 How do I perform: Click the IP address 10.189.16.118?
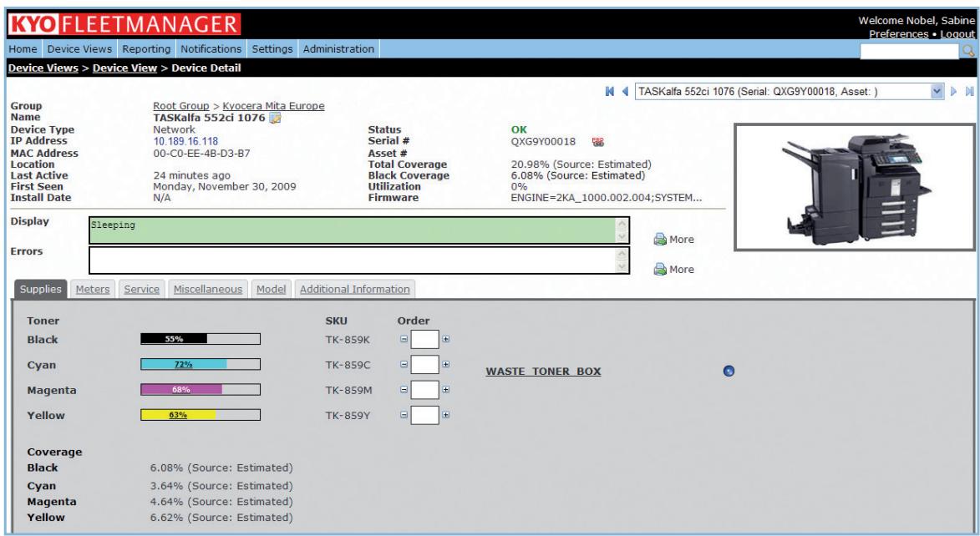click(185, 141)
